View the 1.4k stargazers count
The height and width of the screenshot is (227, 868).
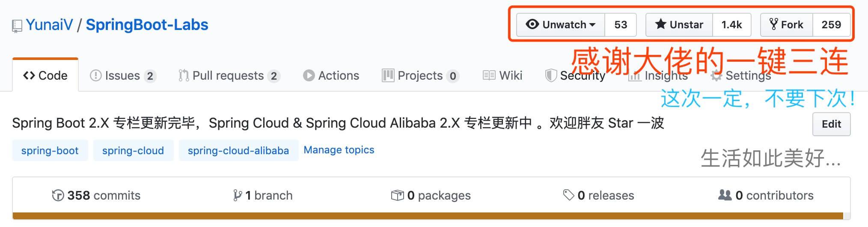731,25
